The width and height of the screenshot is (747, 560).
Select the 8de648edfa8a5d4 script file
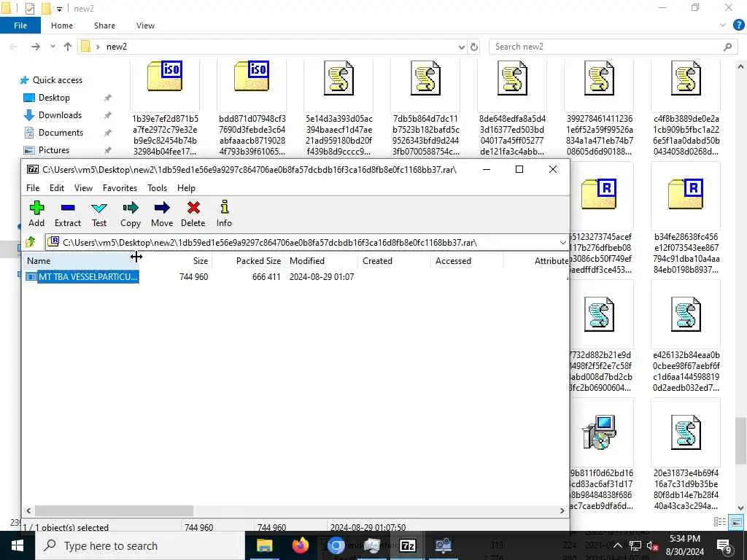[512, 108]
